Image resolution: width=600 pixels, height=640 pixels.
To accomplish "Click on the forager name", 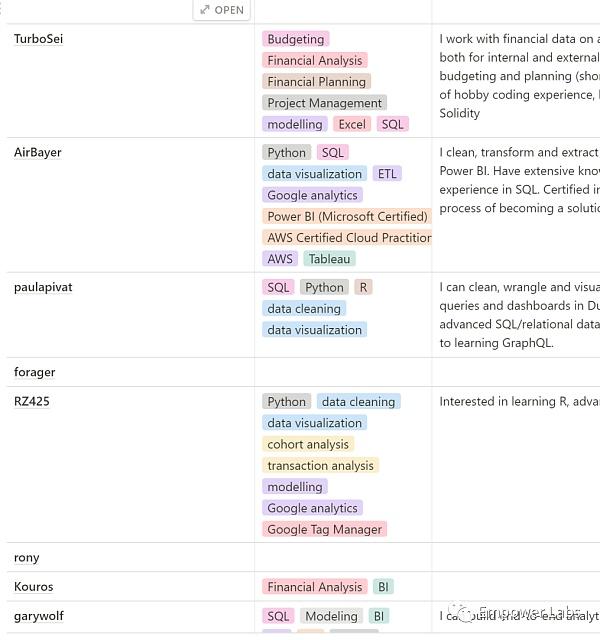I will click(x=35, y=372).
